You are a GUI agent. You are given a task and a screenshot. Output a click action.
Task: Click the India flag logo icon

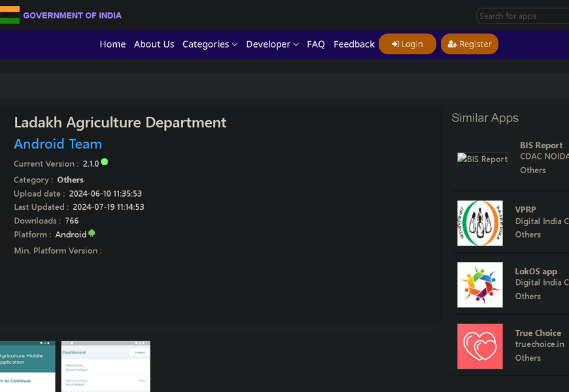[9, 15]
